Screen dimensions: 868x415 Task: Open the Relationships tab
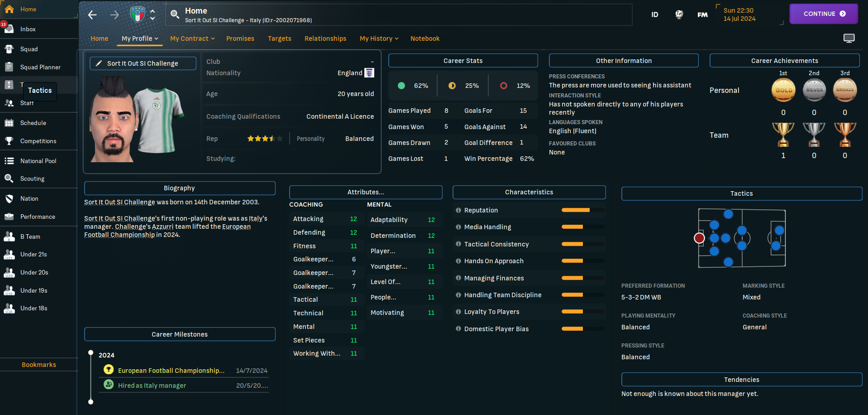tap(325, 39)
